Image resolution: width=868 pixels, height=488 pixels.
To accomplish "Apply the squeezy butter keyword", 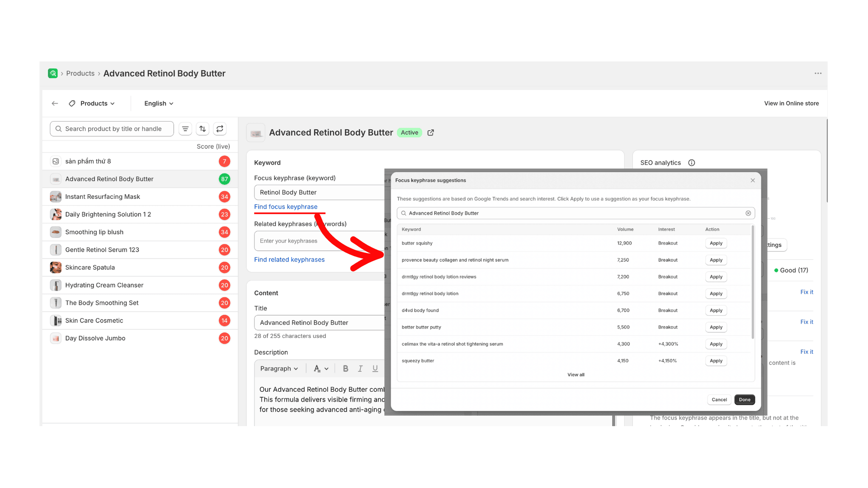I will pos(716,361).
